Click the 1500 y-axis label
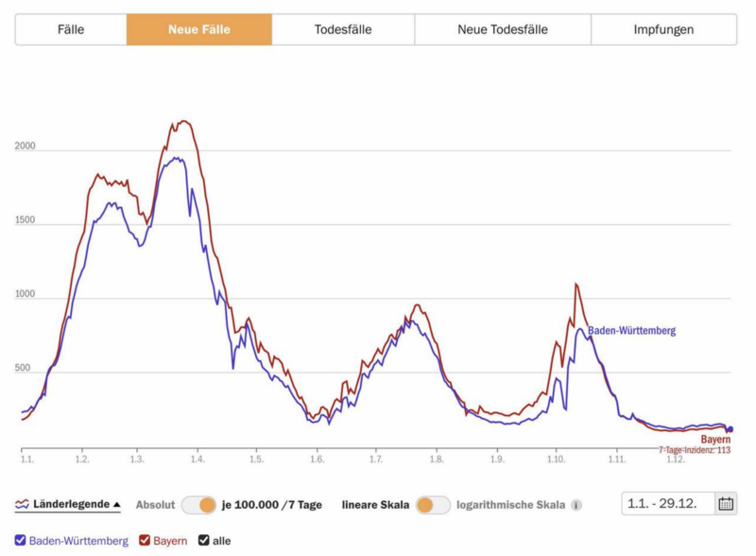Image resolution: width=756 pixels, height=556 pixels. tap(26, 219)
